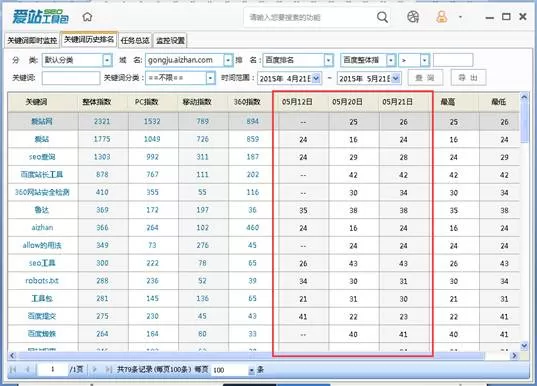Select the 整体指数 value 1775
Image resolution: width=537 pixels, height=386 pixels.
[102, 139]
